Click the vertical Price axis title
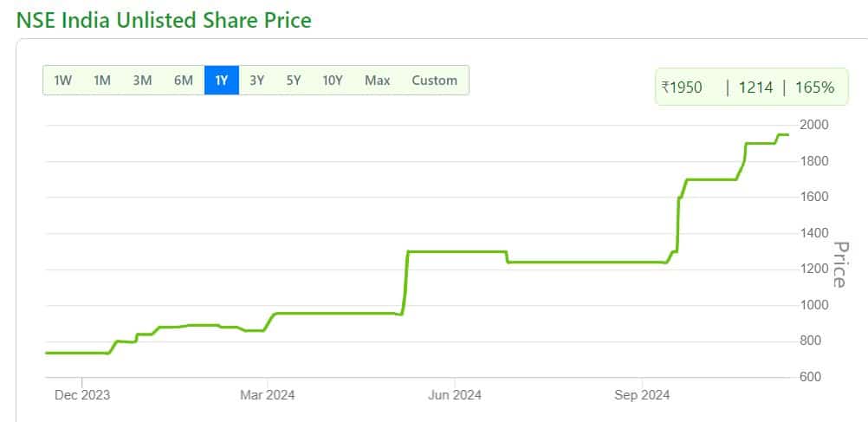The image size is (868, 422). tap(839, 264)
